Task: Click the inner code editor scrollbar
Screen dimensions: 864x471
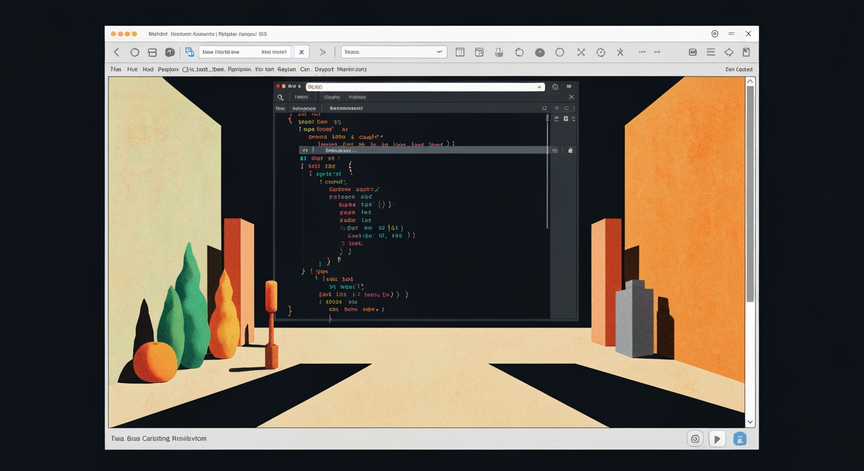Action: click(x=547, y=171)
